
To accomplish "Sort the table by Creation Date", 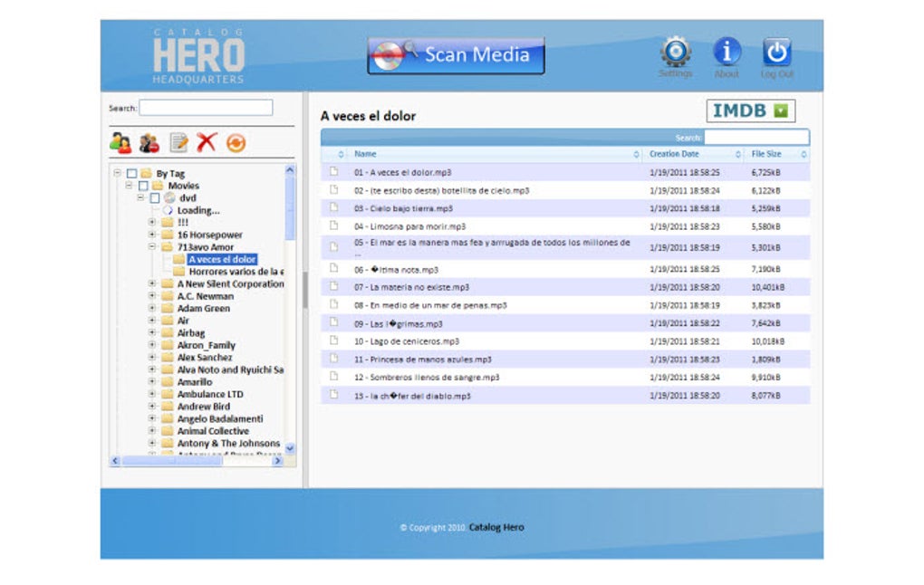I will coord(674,153).
